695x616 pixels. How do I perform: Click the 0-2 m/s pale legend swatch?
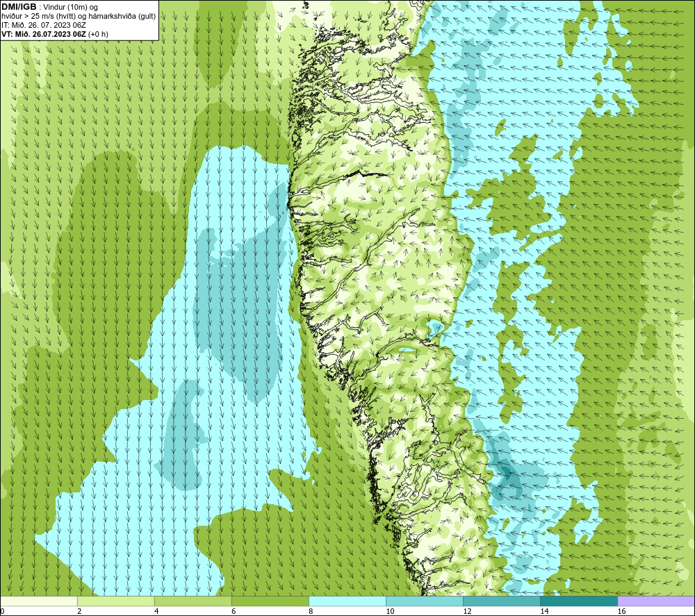point(39,601)
